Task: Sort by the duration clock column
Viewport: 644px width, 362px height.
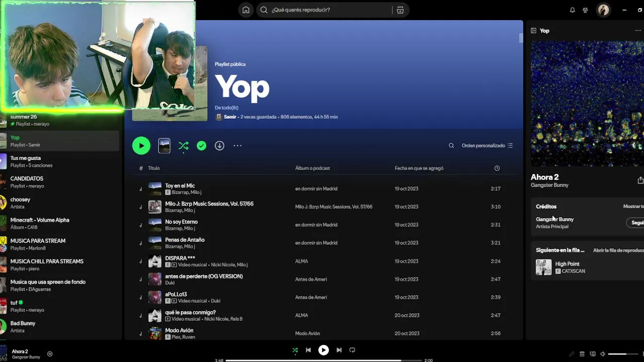Action: click(497, 168)
